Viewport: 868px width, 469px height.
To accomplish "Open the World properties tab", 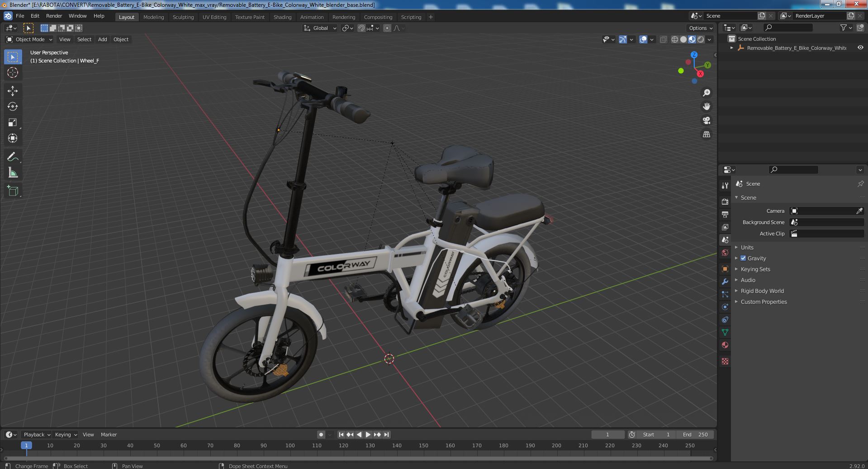I will (x=725, y=253).
